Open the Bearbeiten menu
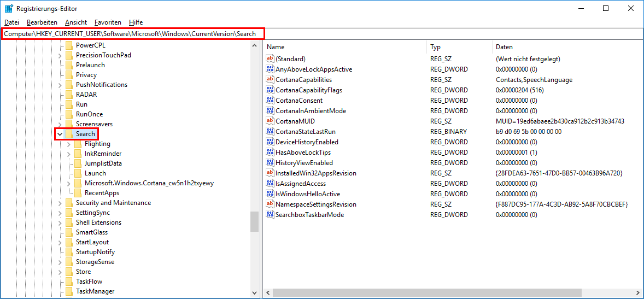 click(42, 22)
